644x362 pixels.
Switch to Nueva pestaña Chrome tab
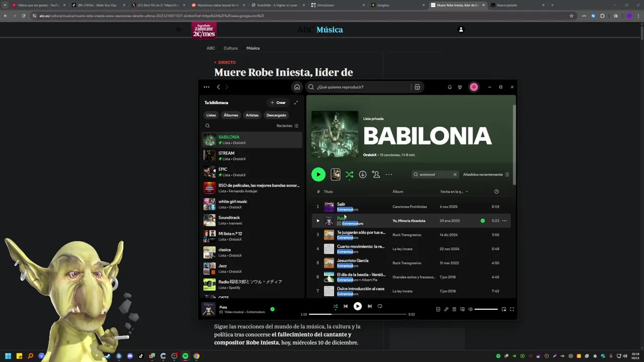(x=518, y=5)
